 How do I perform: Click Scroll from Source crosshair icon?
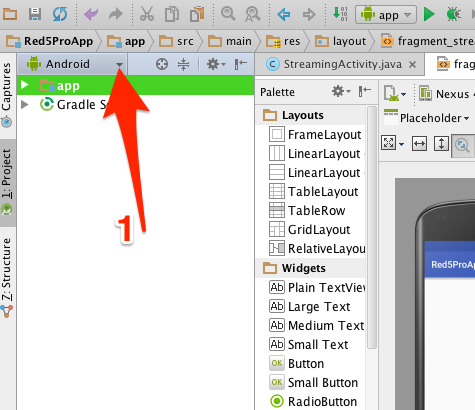coord(162,64)
